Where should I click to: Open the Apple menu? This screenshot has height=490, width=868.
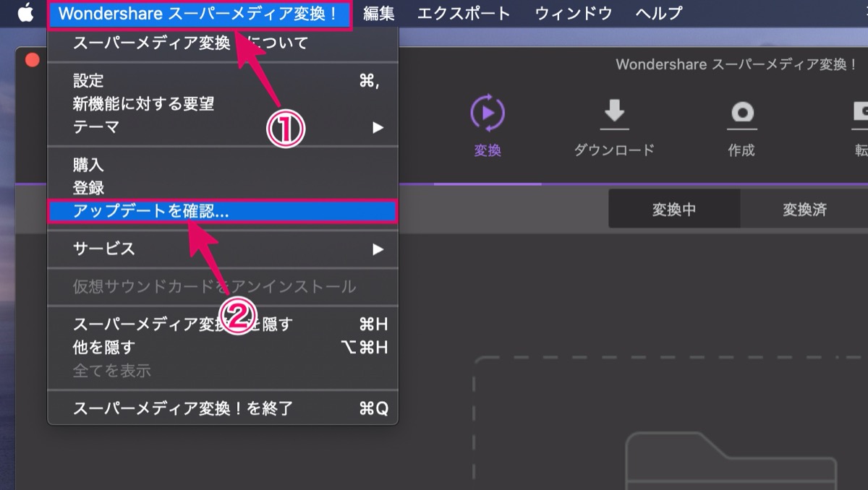point(25,13)
